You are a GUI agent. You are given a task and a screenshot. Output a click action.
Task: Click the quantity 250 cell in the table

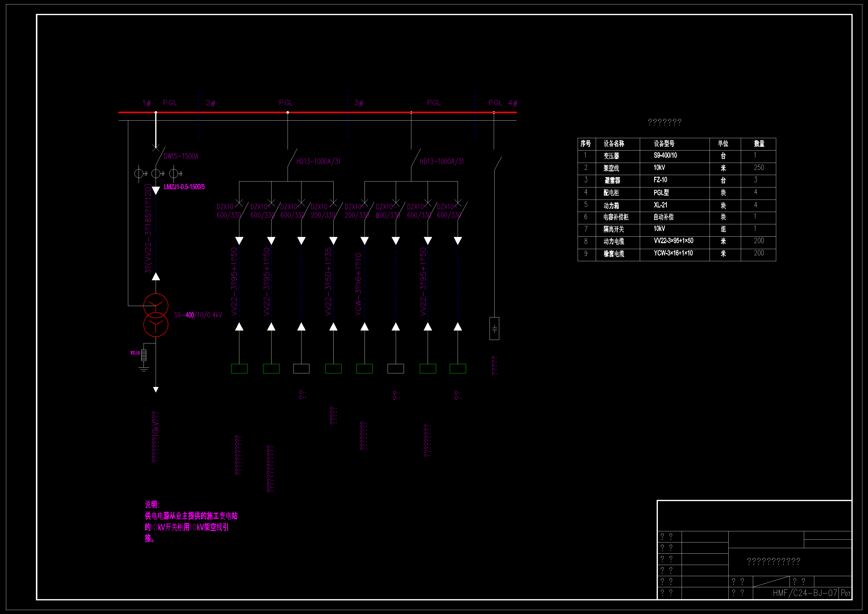(x=759, y=168)
